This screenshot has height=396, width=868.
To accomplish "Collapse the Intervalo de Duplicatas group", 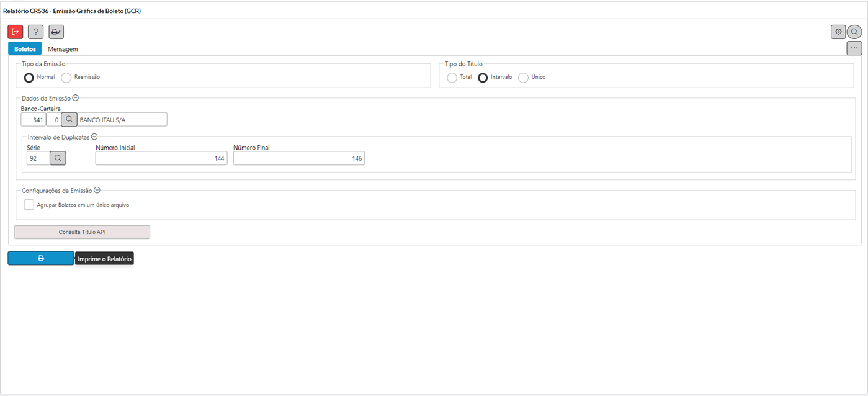I will pyautogui.click(x=94, y=137).
